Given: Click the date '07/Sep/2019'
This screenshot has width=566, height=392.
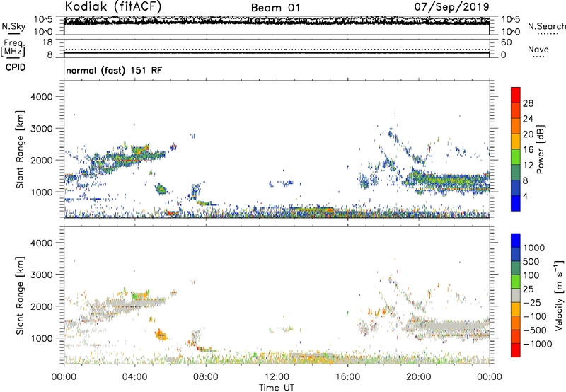Looking at the screenshot, I should pos(451,7).
